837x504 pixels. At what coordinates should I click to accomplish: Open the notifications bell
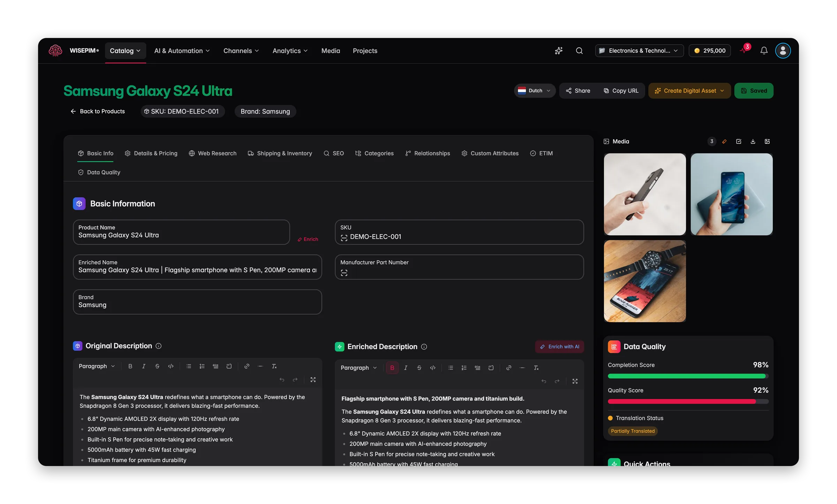coord(764,51)
